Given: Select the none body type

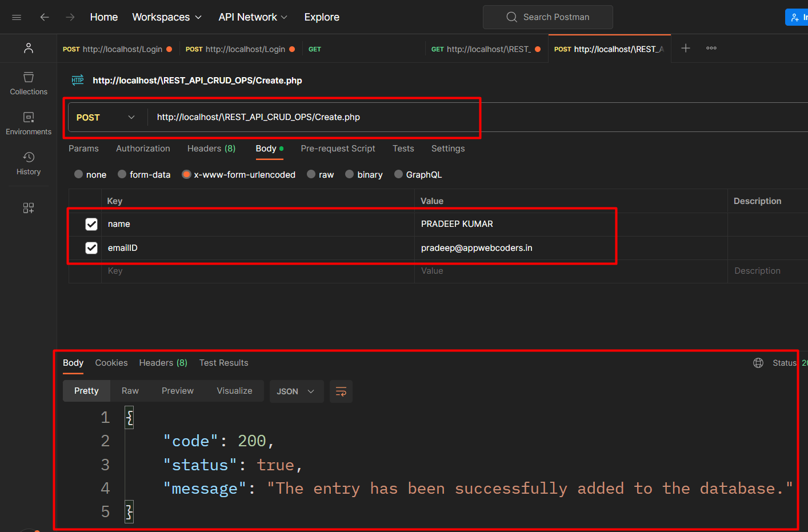Looking at the screenshot, I should (x=79, y=174).
